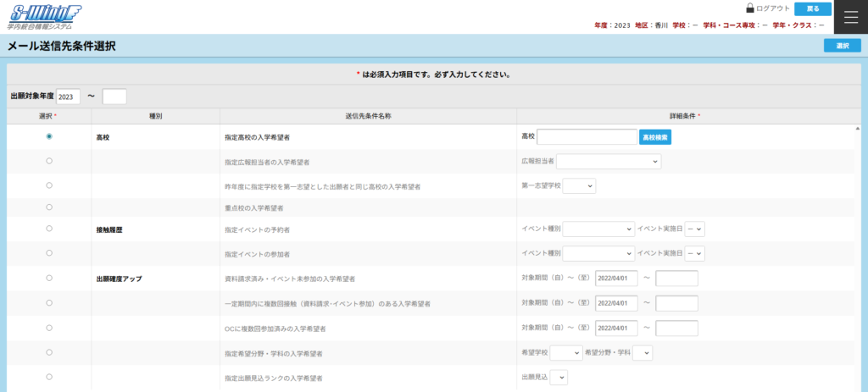The width and height of the screenshot is (868, 392).
Task: Click the 出願対象年度 start year field
Action: coord(69,97)
